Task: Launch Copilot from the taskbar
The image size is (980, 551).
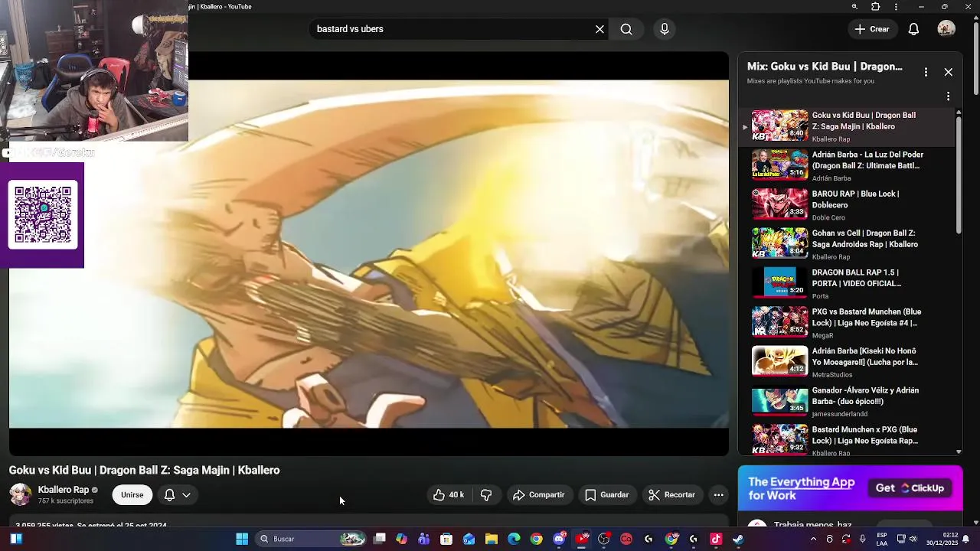Action: 401,539
